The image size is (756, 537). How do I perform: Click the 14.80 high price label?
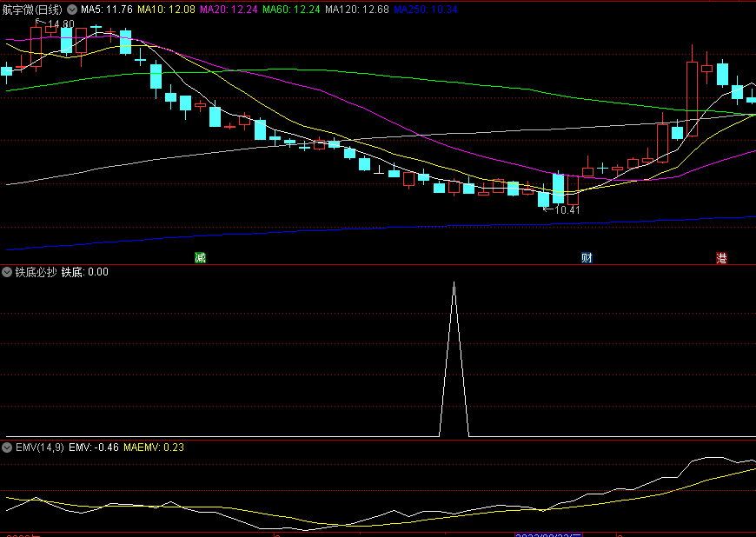tap(61, 23)
